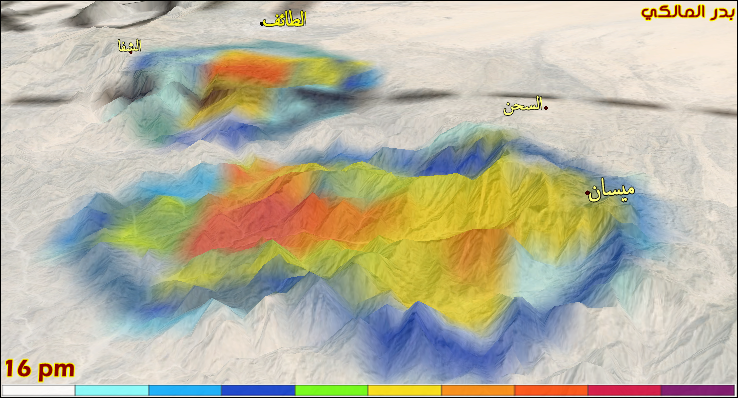
Task: Pick the orange legend color swatch
Action: (478, 390)
